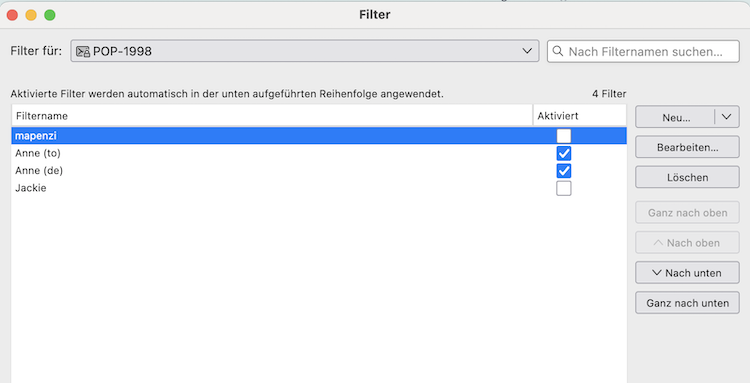Click Bearbeiten... to edit filter
The height and width of the screenshot is (383, 750).
coord(687,147)
